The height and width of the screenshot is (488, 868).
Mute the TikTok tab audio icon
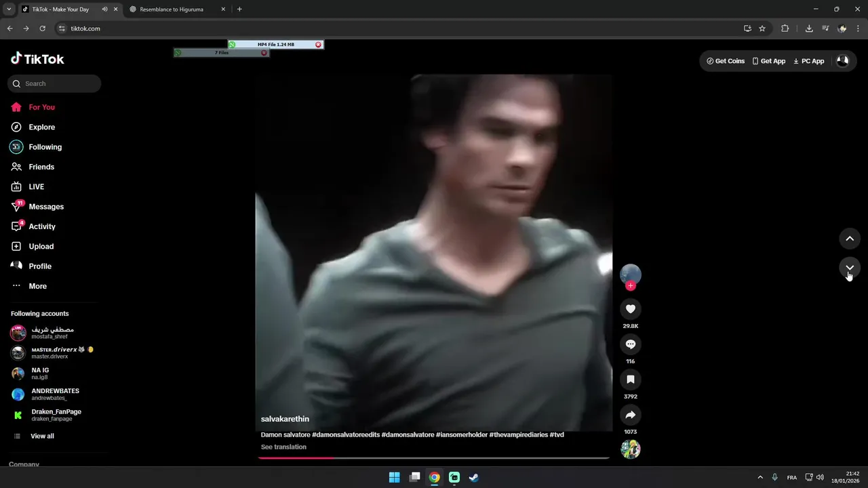[104, 9]
